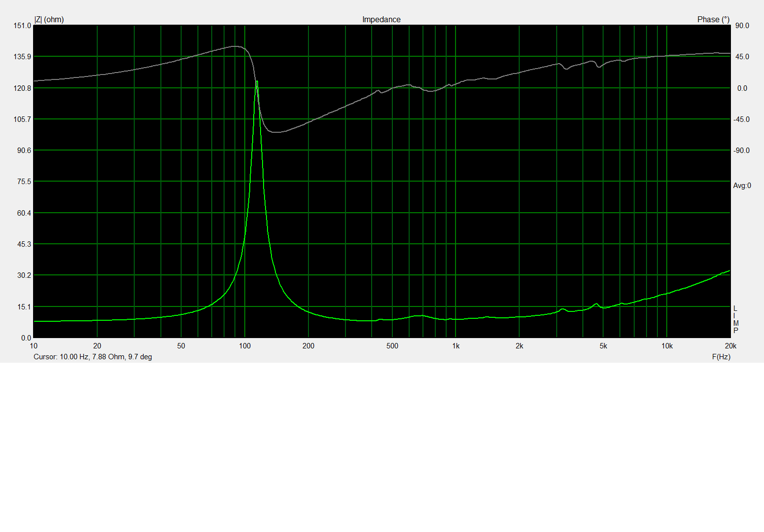Click the 151.0 impedance scale label
The width and height of the screenshot is (764, 532).
23,26
